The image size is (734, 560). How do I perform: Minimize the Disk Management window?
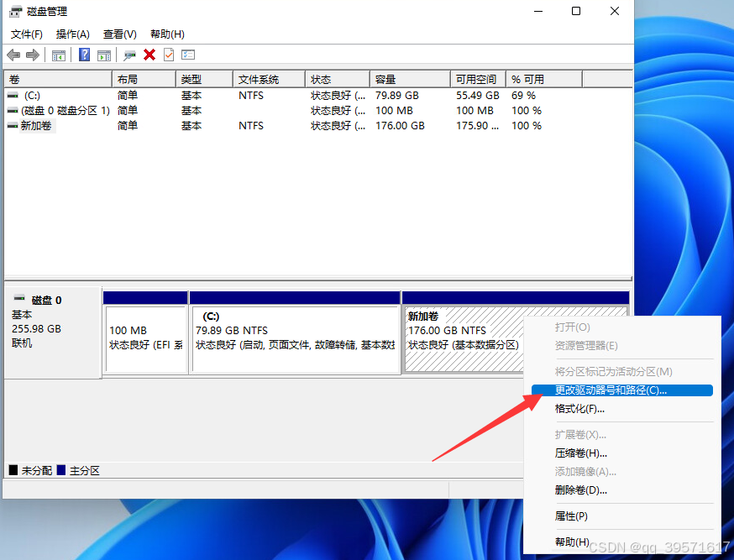(538, 11)
